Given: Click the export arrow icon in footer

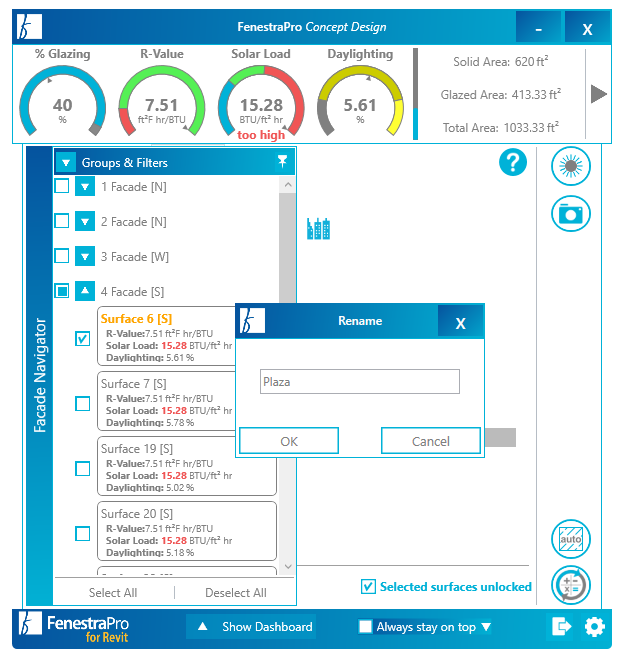Looking at the screenshot, I should (x=561, y=627).
